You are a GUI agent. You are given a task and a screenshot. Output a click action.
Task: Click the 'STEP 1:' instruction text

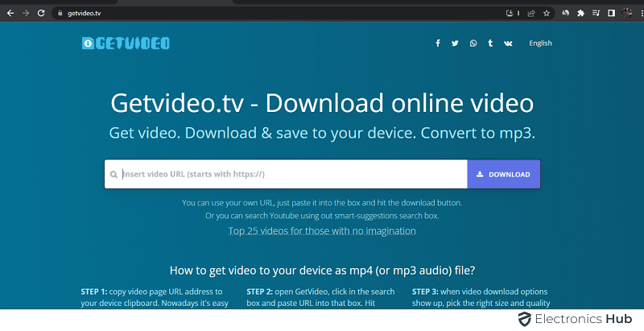tap(155, 297)
